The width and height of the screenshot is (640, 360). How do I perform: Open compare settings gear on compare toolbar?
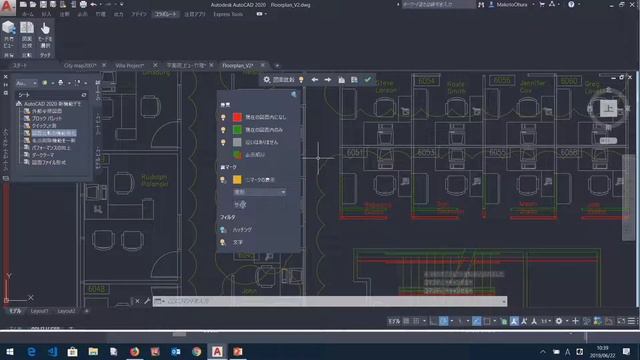tap(267, 80)
